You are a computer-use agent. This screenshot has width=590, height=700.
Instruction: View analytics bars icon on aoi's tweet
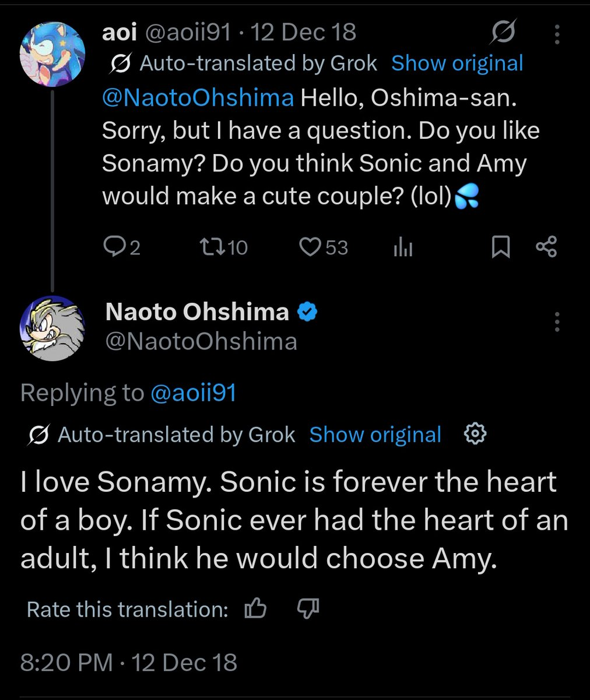[403, 248]
